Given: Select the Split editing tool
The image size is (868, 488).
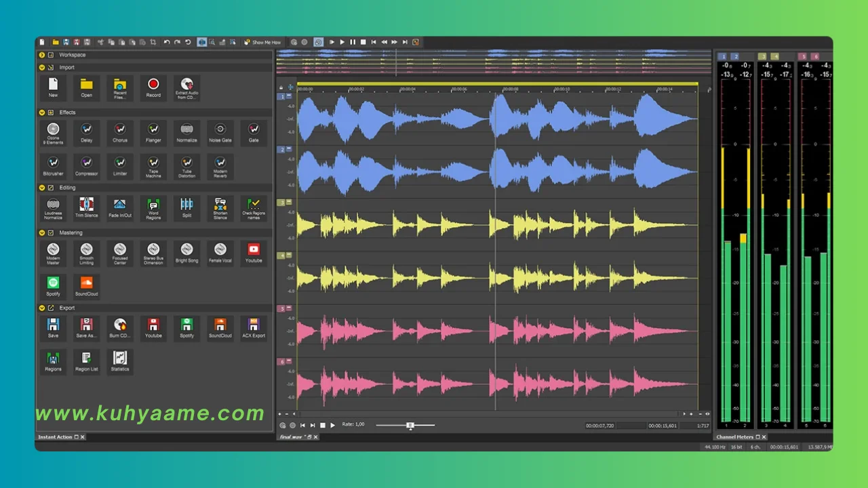Looking at the screenshot, I should tap(186, 208).
